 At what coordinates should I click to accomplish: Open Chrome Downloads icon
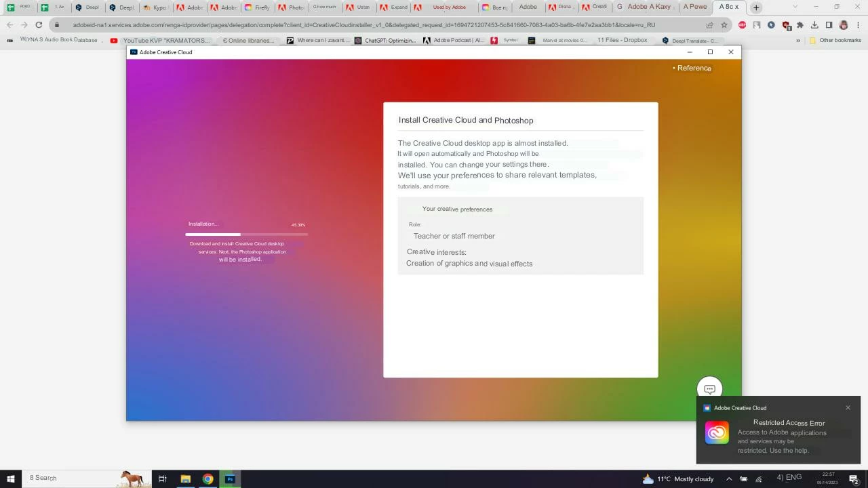point(814,25)
